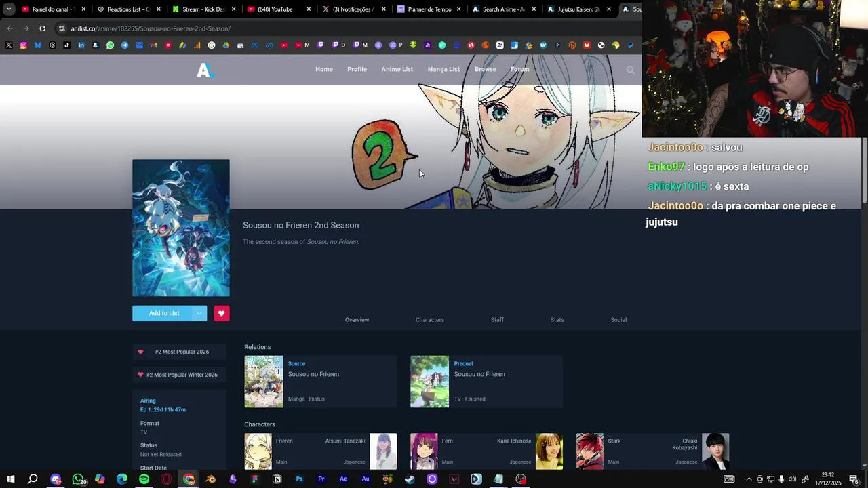This screenshot has width=868, height=488.
Task: Open Notion from the taskbar
Action: click(277, 479)
